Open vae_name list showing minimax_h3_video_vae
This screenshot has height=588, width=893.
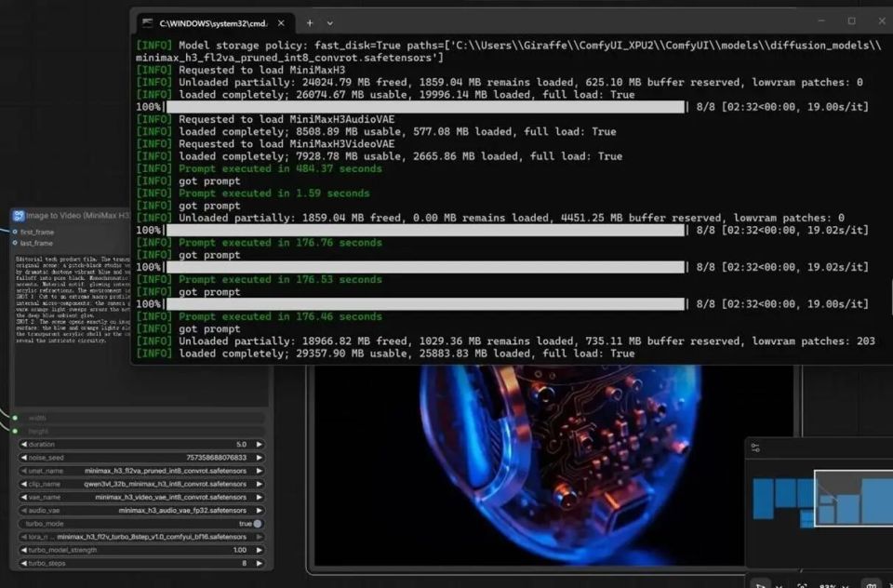tap(141, 497)
